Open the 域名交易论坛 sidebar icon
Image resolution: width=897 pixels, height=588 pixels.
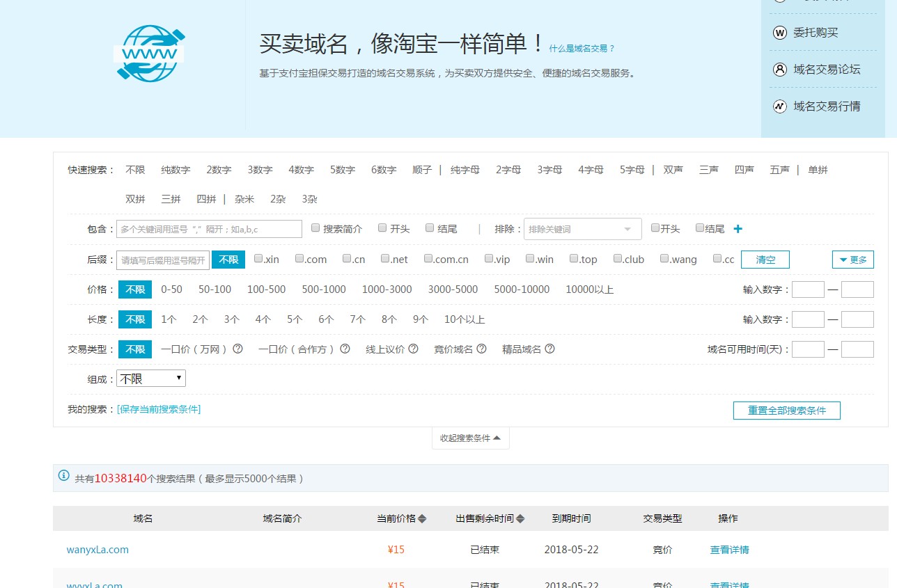point(779,69)
